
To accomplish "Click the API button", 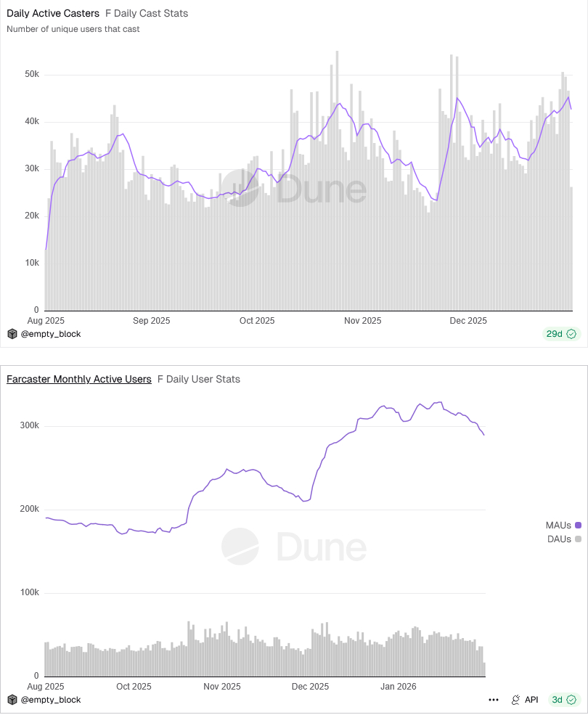I will tap(525, 700).
